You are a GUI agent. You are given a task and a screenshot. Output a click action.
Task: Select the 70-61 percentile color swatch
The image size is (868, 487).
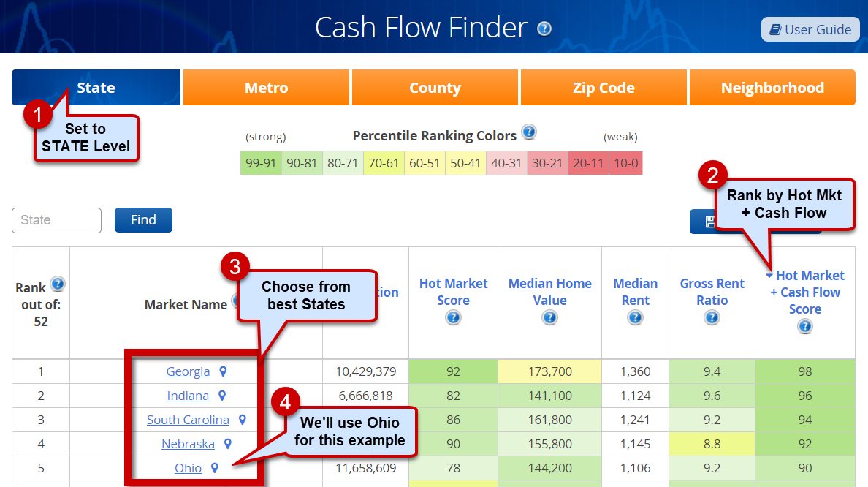pyautogui.click(x=384, y=163)
